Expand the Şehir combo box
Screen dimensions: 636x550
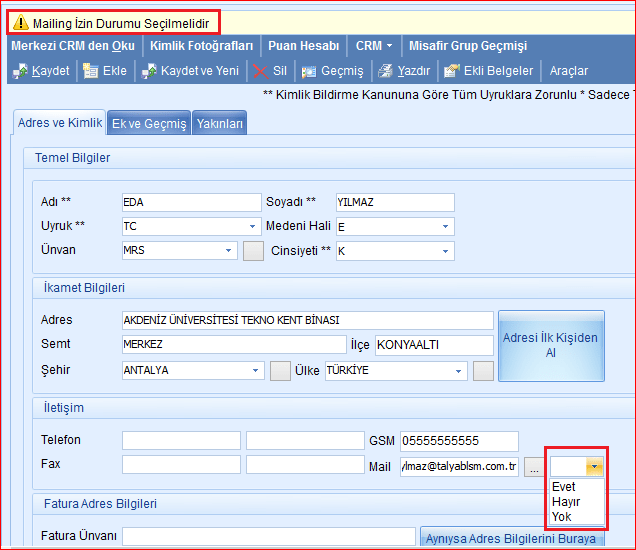(x=256, y=371)
